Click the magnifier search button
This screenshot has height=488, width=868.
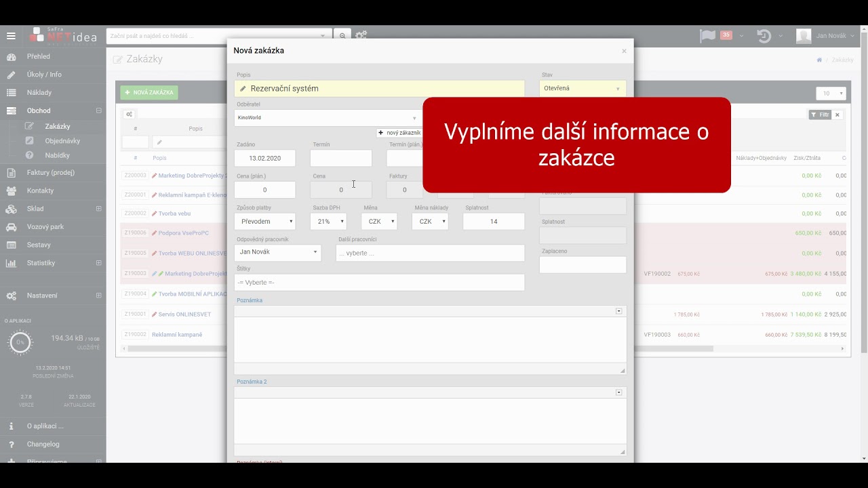point(342,35)
